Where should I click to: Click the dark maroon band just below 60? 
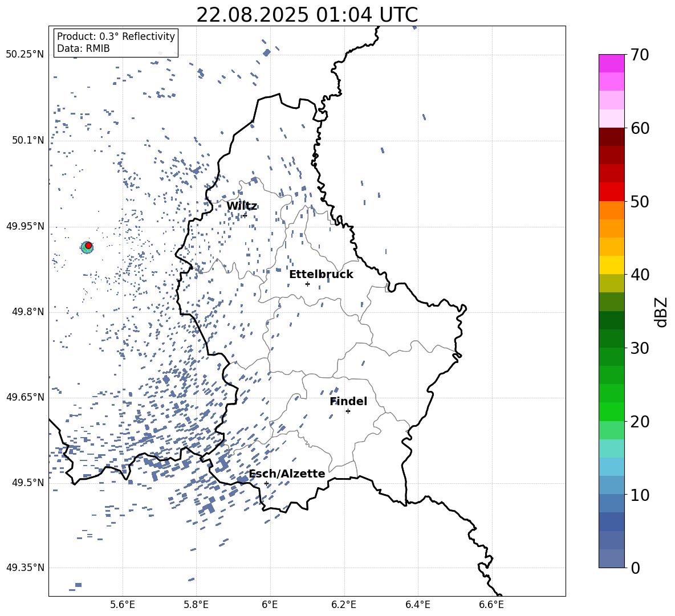(612, 137)
